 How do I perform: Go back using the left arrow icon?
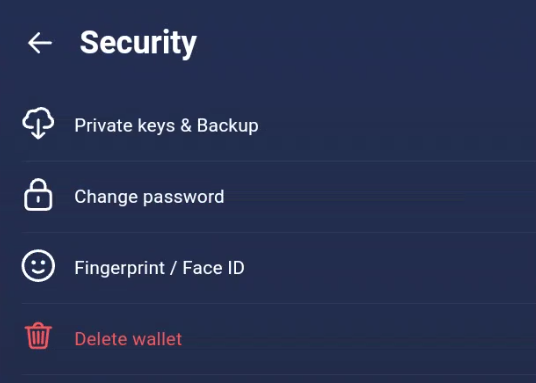pos(40,43)
